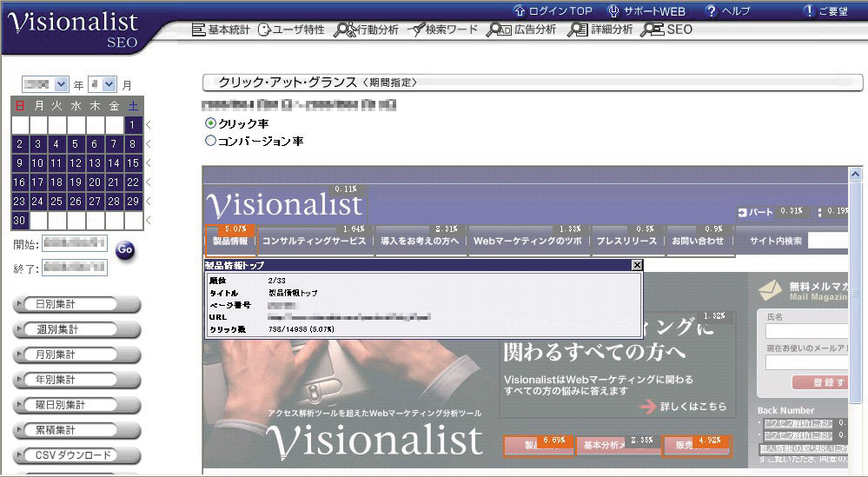Select コンサルティングサービス nav tab
The height and width of the screenshot is (477, 868).
[x=314, y=241]
